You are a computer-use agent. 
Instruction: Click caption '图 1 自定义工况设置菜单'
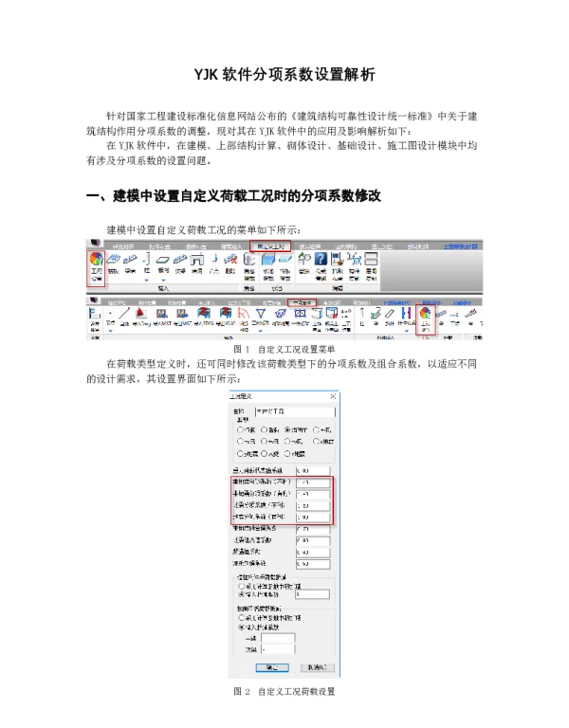click(x=284, y=349)
